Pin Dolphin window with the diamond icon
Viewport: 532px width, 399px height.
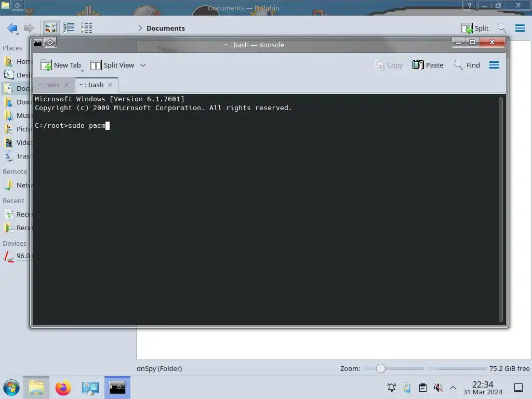pyautogui.click(x=17, y=5)
